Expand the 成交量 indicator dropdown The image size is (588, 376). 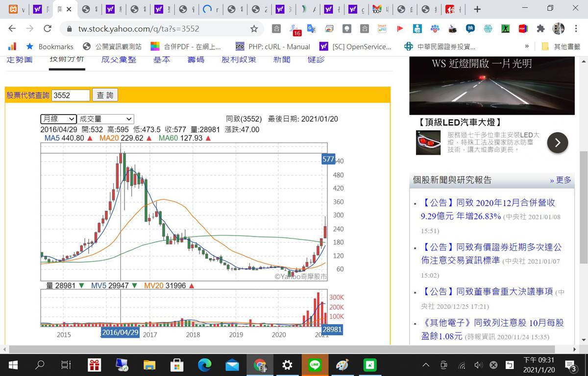[x=106, y=119]
